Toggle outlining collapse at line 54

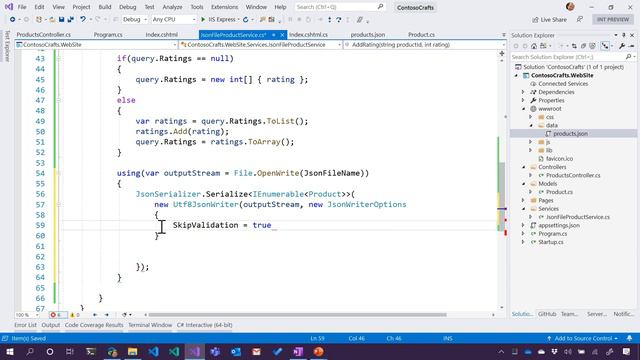pos(58,173)
